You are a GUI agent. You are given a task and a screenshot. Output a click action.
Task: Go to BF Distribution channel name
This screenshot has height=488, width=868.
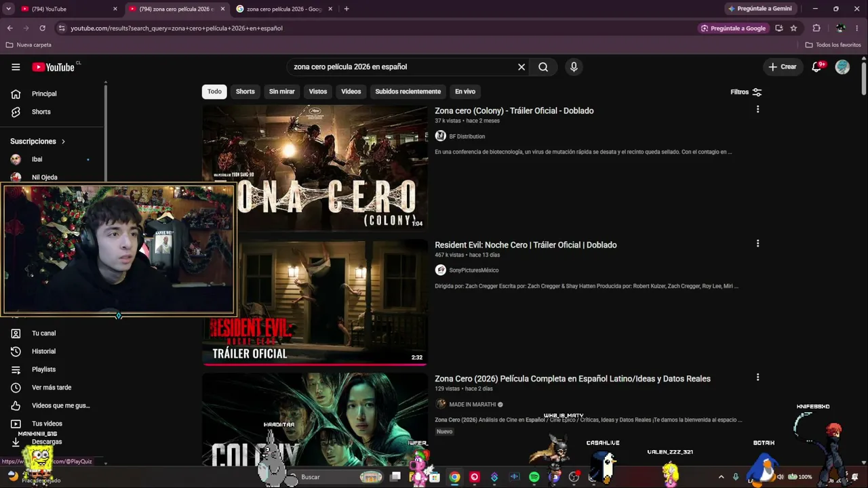467,136
